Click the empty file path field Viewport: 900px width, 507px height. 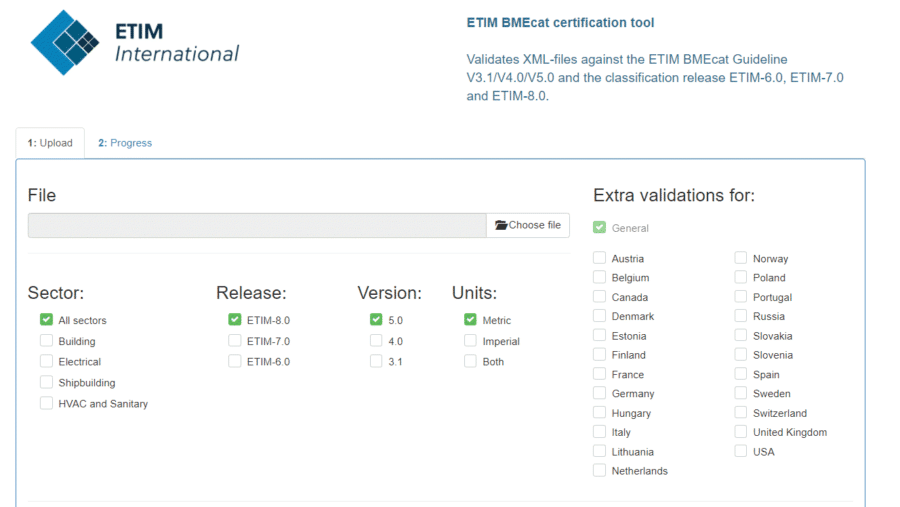[257, 225]
